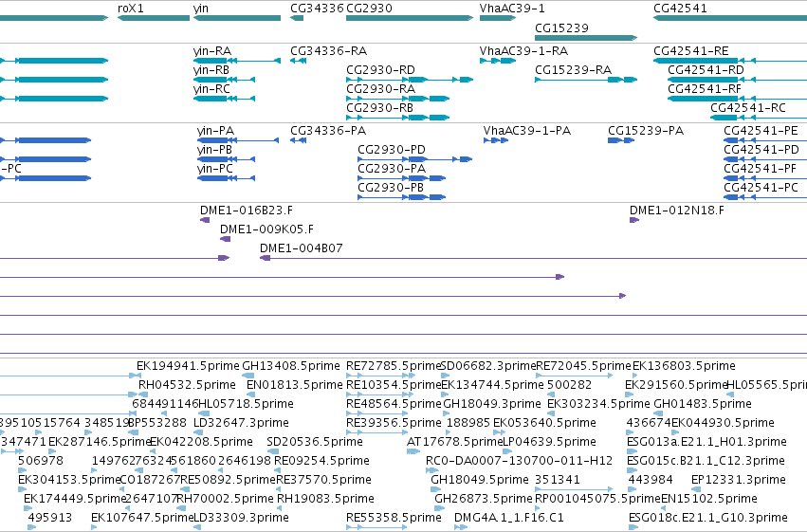Click the CG15239-PA protein label
The width and height of the screenshot is (807, 532).
coord(646,131)
